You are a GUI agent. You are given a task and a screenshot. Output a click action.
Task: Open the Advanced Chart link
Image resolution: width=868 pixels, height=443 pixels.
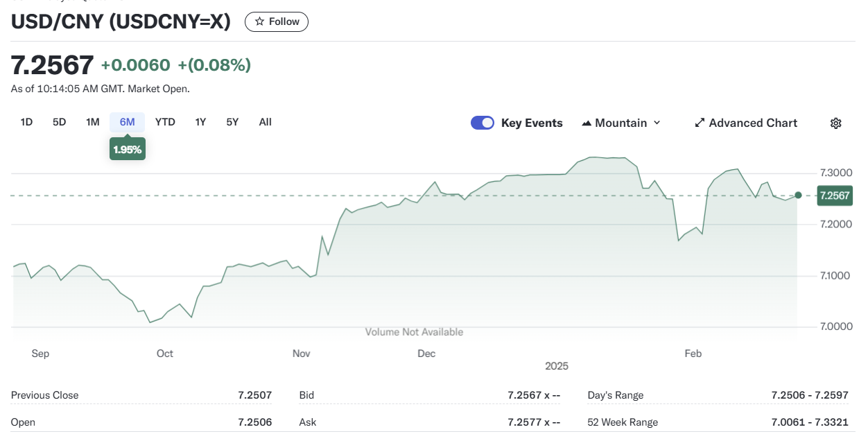(x=752, y=123)
